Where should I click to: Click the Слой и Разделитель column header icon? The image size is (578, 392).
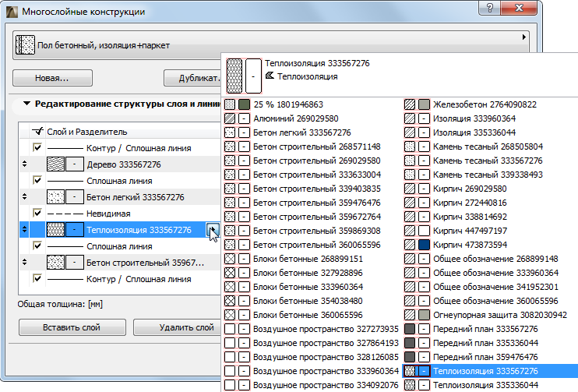coord(37,131)
